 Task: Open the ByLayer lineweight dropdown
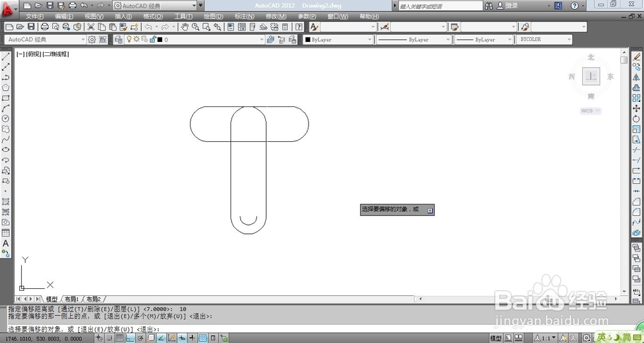coord(484,39)
